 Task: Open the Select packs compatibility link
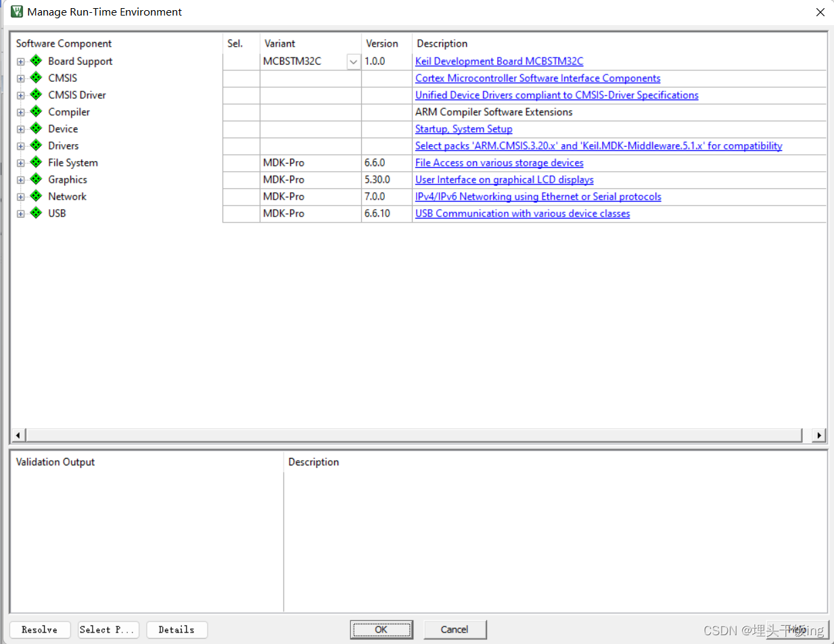(599, 145)
